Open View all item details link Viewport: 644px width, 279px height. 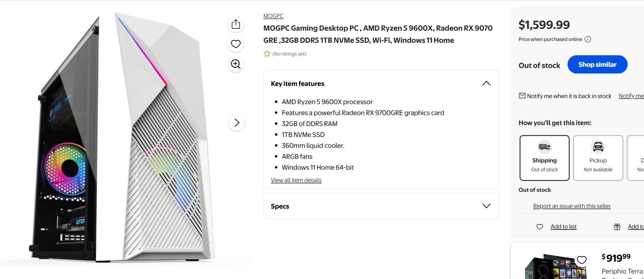point(296,180)
